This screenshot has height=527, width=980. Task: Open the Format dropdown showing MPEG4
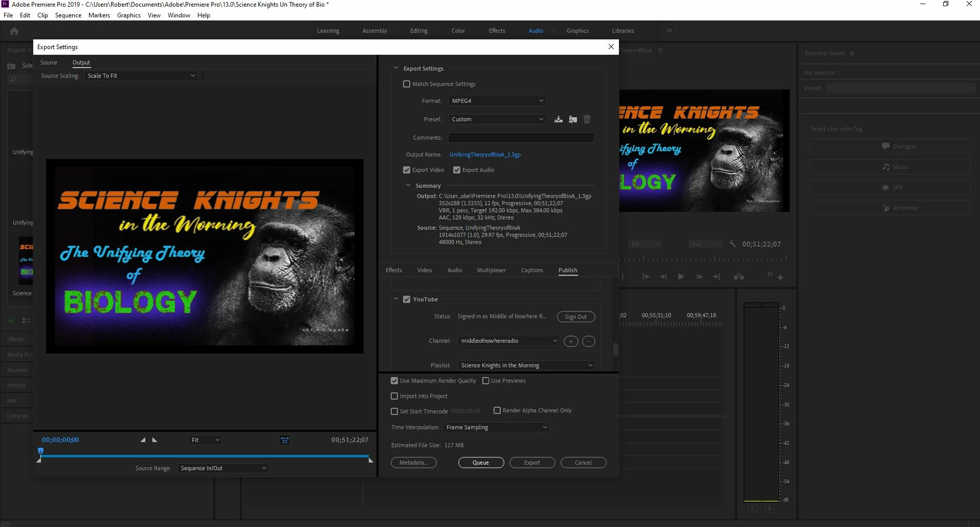[x=497, y=101]
